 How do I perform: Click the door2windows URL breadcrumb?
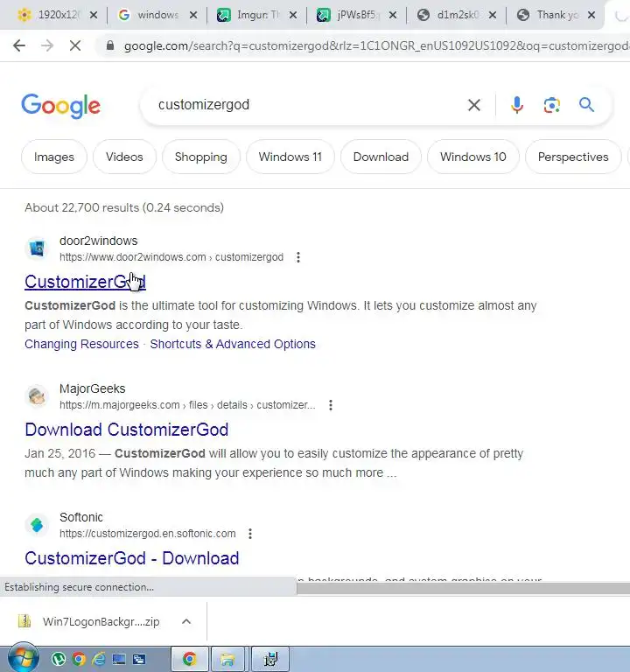(x=171, y=257)
